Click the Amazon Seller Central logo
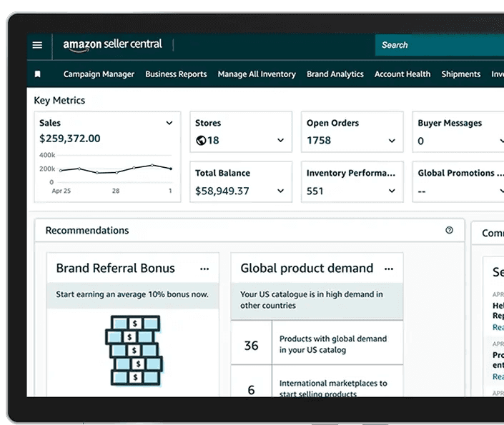 pyautogui.click(x=112, y=45)
